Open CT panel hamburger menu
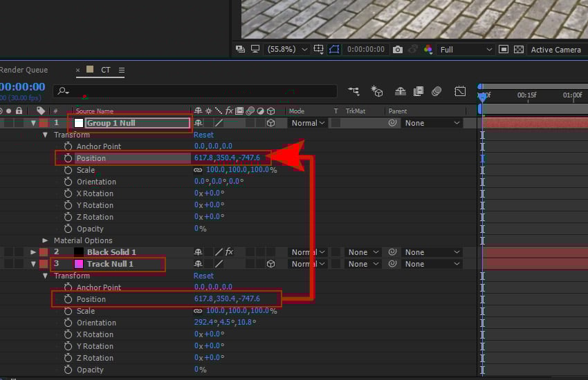588x380 pixels. (x=122, y=70)
